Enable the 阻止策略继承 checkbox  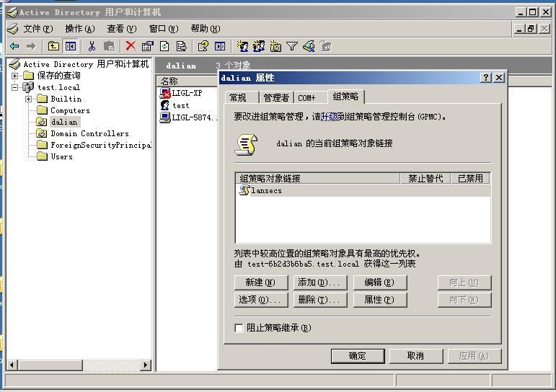[239, 328]
